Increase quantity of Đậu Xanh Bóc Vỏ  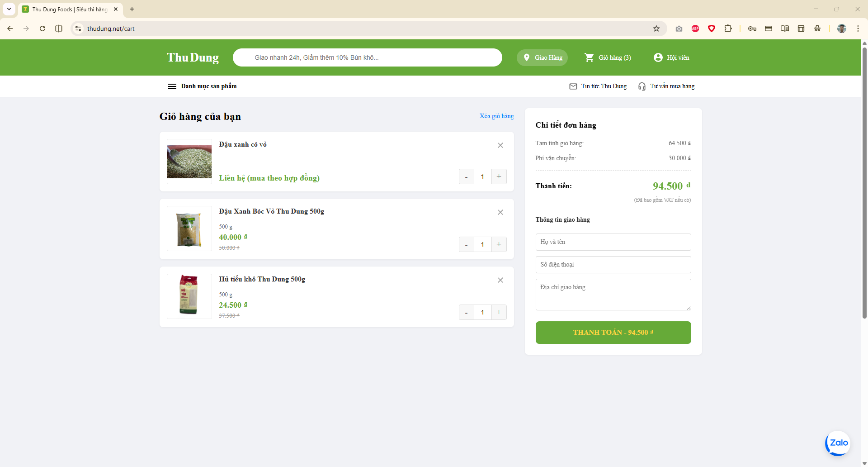click(499, 244)
